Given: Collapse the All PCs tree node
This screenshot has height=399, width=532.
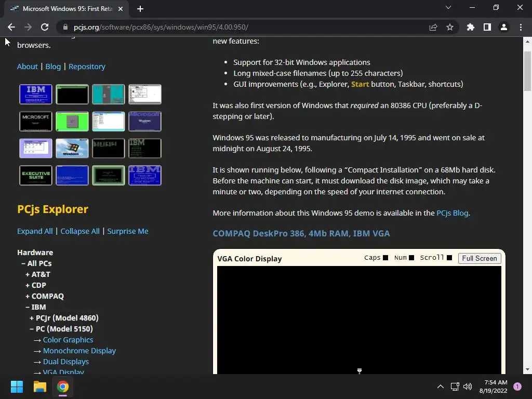Looking at the screenshot, I should (x=37, y=263).
